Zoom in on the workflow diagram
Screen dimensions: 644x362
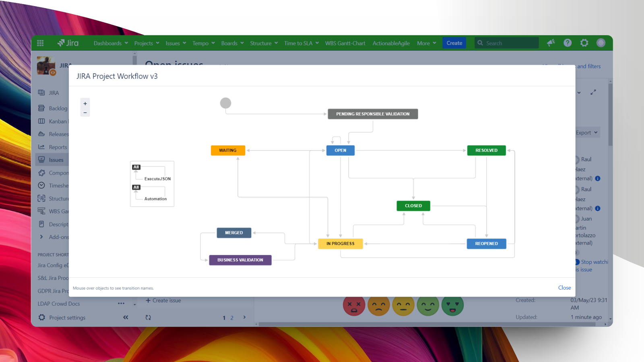point(85,103)
